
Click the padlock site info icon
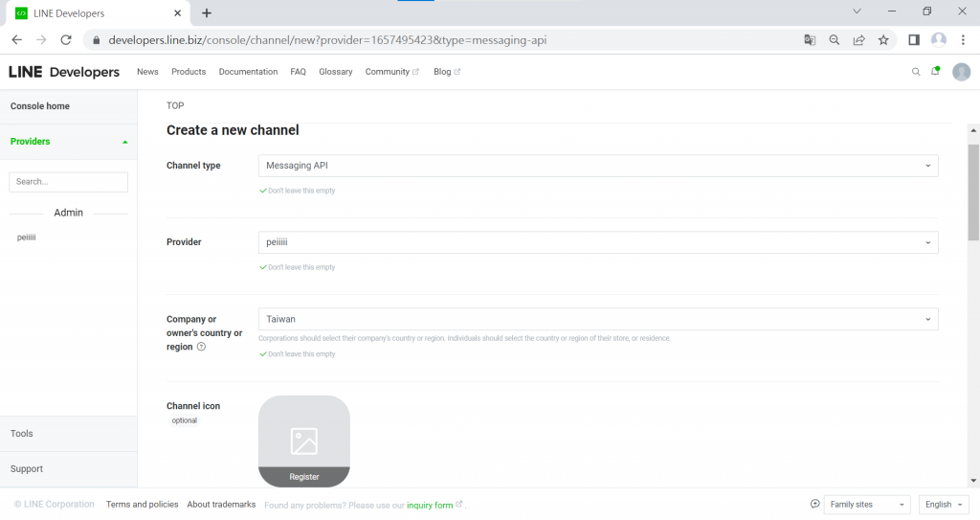97,40
